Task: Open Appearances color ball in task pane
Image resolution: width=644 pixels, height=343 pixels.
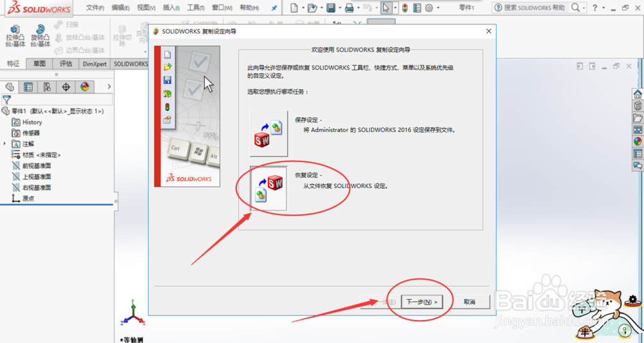Action: click(x=638, y=142)
